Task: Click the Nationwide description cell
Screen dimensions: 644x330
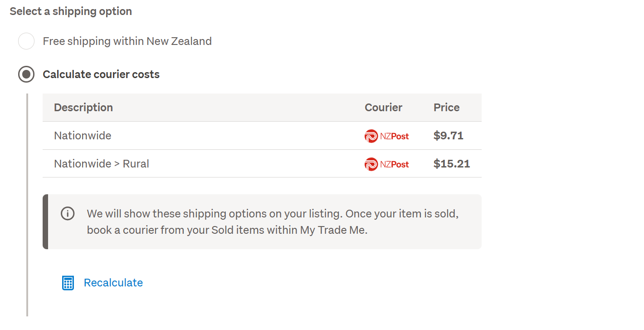Action: coord(83,136)
